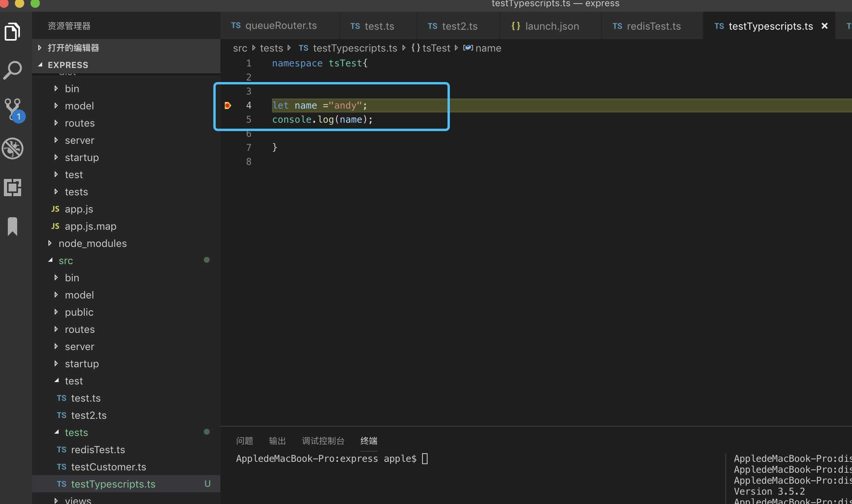Click the 资源管理器 panel title
The width and height of the screenshot is (852, 504).
[69, 26]
